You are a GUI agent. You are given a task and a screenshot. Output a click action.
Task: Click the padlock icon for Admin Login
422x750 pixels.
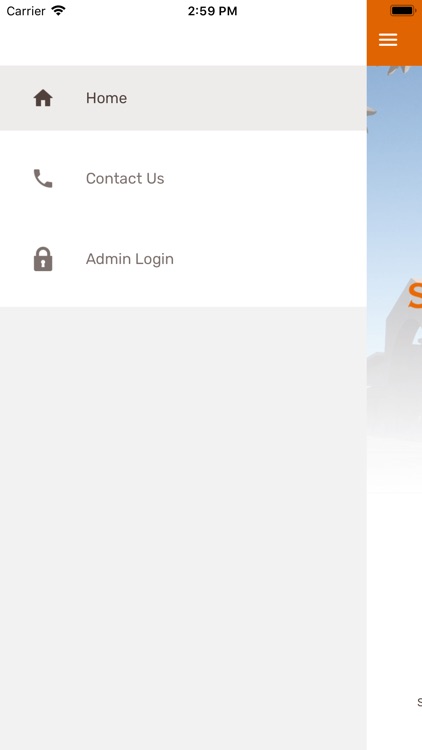[43, 259]
